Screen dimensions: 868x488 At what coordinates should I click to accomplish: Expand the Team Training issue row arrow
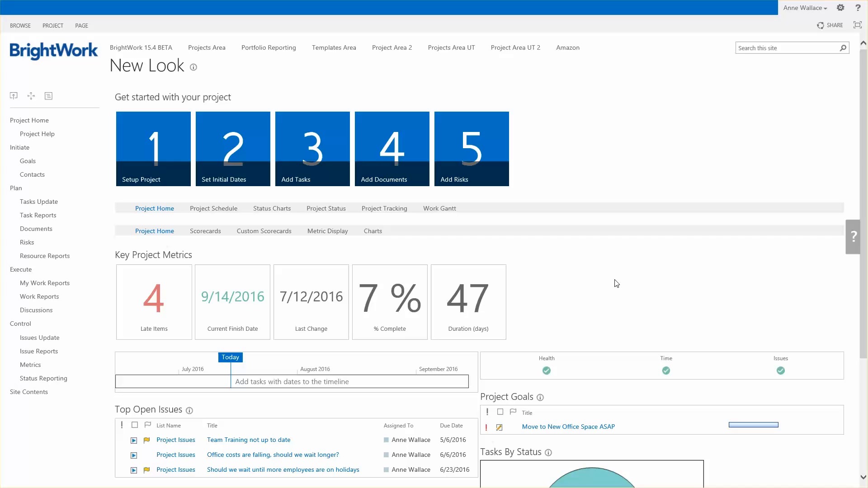(x=134, y=440)
